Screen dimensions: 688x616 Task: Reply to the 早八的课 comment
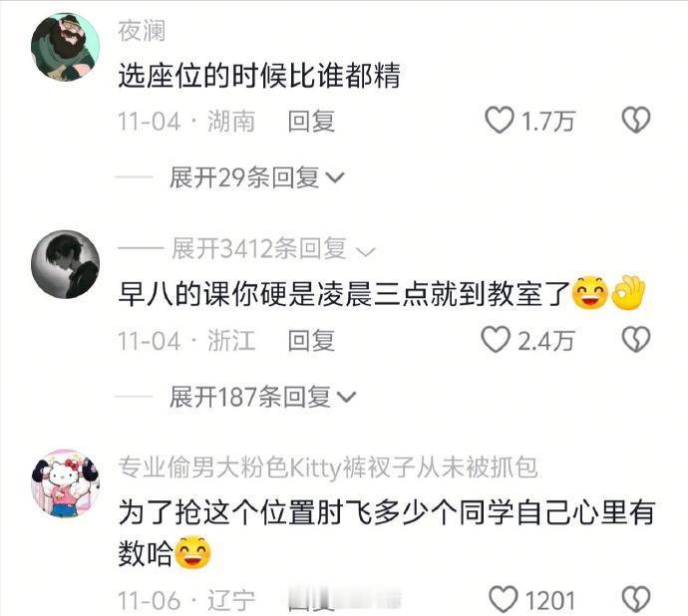[x=311, y=341]
